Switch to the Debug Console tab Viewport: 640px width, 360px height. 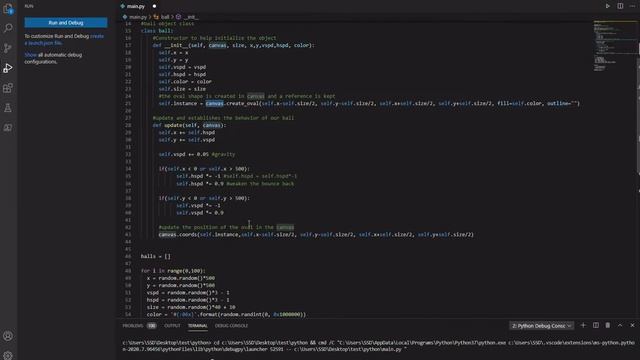(x=231, y=326)
